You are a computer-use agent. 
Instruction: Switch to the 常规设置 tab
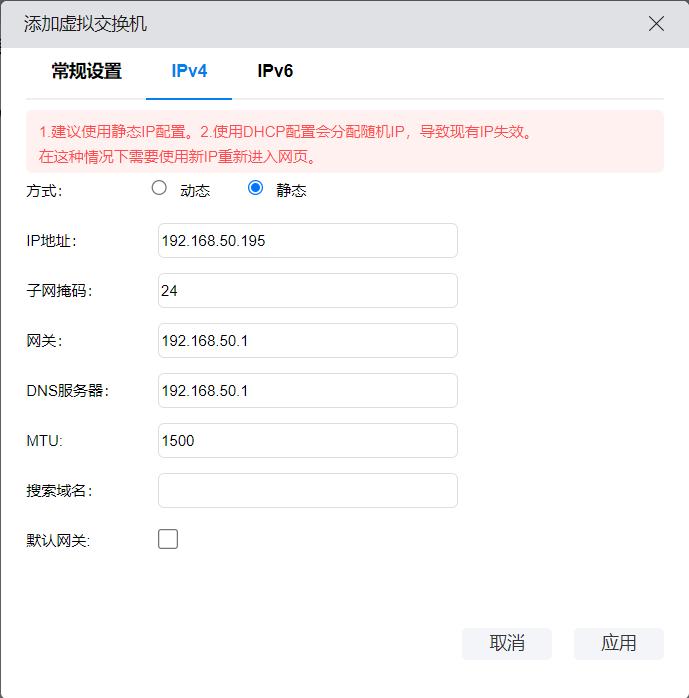[x=87, y=71]
